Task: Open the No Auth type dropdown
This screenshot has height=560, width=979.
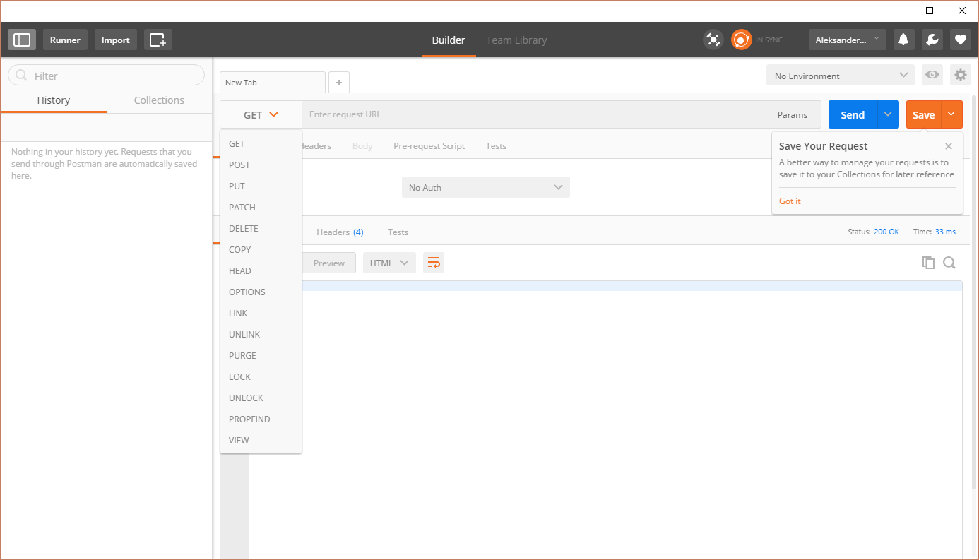Action: (x=485, y=187)
